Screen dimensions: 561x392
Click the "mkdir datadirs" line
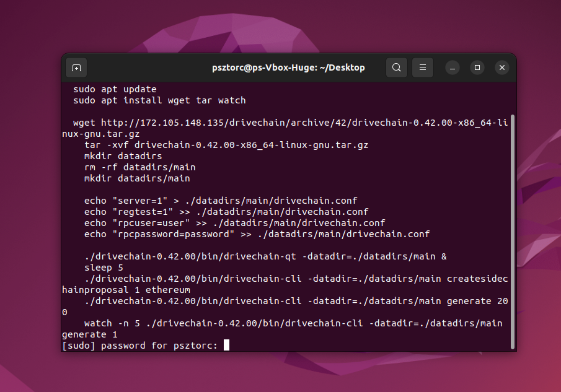pyautogui.click(x=123, y=156)
